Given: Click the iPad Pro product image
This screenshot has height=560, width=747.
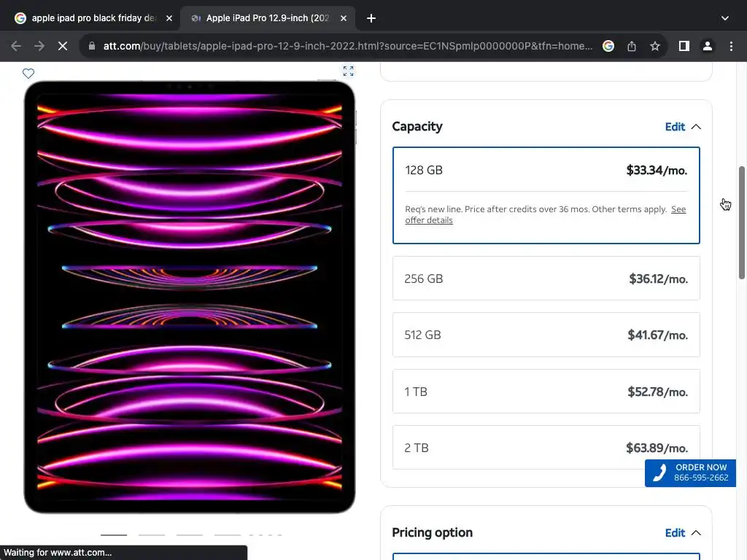Looking at the screenshot, I should [x=190, y=297].
